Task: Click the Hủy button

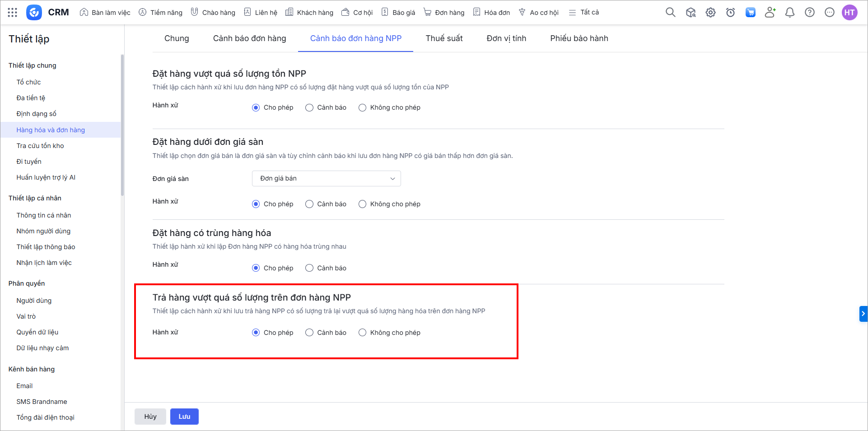Action: click(150, 417)
